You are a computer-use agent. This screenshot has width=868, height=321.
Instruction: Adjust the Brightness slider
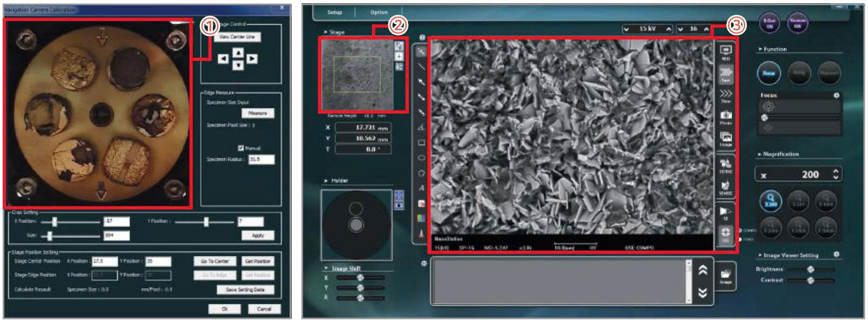pyautogui.click(x=810, y=269)
